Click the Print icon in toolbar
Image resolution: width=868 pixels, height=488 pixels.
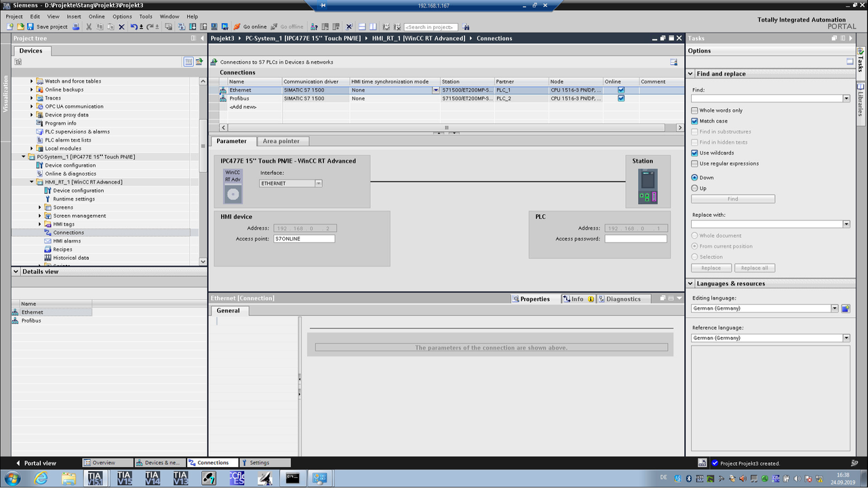pyautogui.click(x=76, y=26)
